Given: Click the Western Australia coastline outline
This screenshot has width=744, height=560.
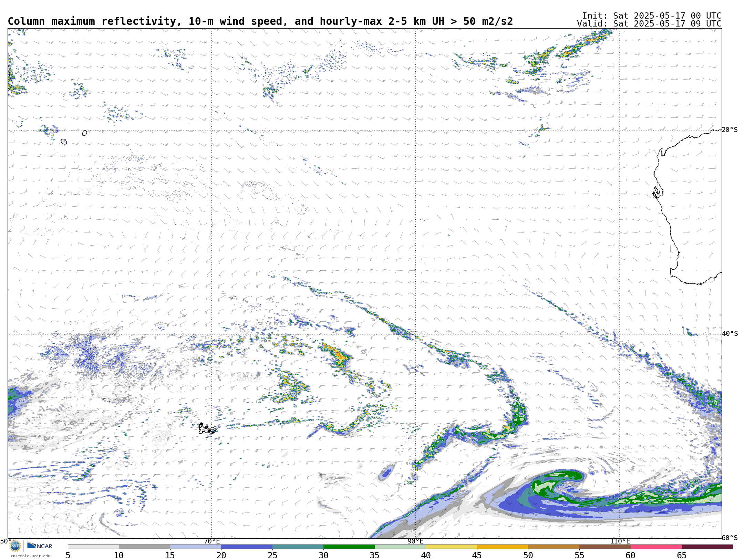Looking at the screenshot, I should click(x=687, y=207).
